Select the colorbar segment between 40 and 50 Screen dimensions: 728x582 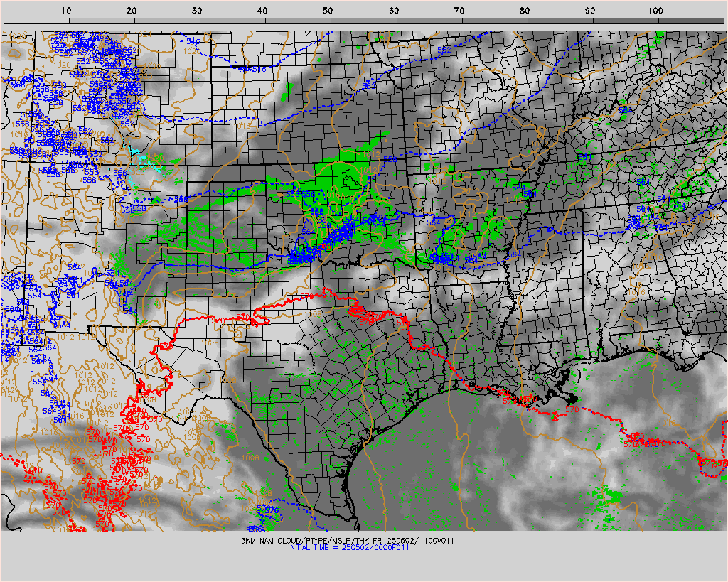(299, 21)
